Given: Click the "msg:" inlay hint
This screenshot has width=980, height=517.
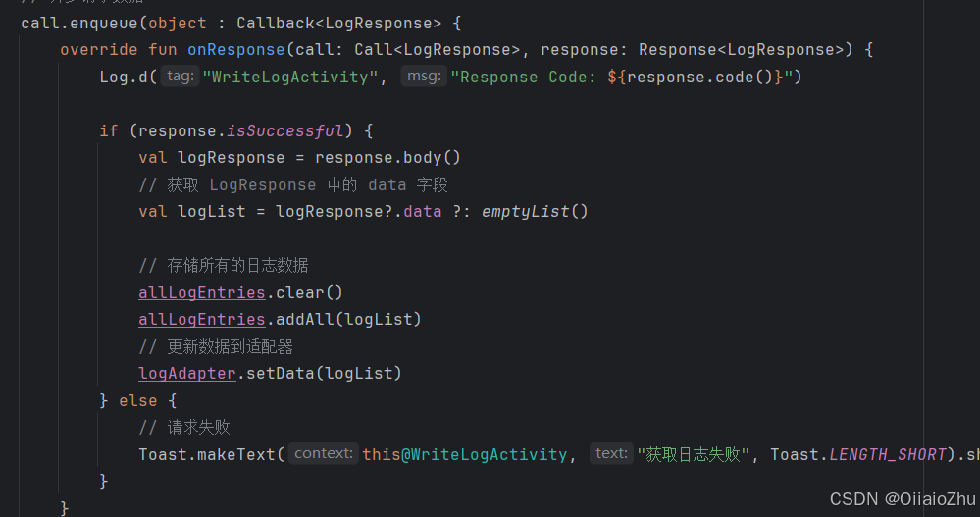Looking at the screenshot, I should coord(424,77).
